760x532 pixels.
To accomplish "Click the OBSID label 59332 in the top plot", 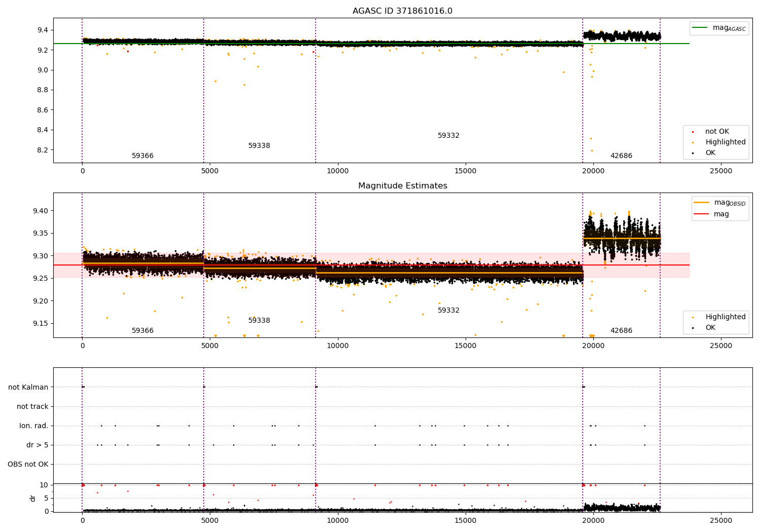I will tap(448, 136).
